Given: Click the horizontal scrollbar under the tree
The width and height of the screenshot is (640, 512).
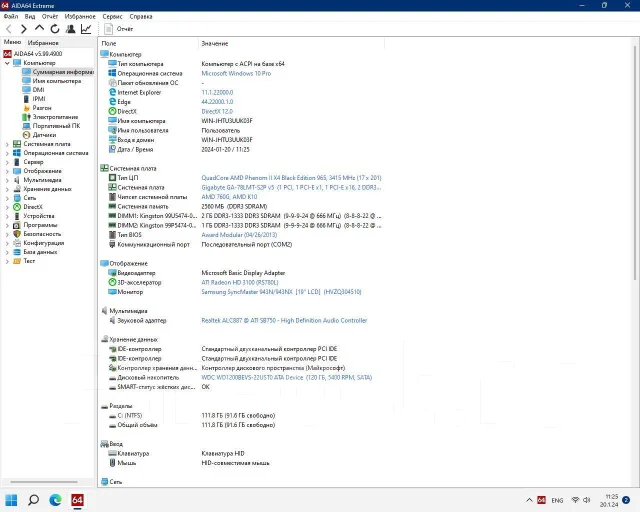Looking at the screenshot, I should click(44, 482).
